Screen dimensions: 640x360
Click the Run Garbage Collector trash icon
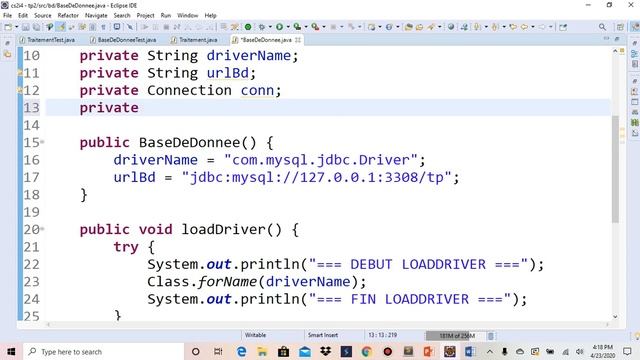coord(491,336)
